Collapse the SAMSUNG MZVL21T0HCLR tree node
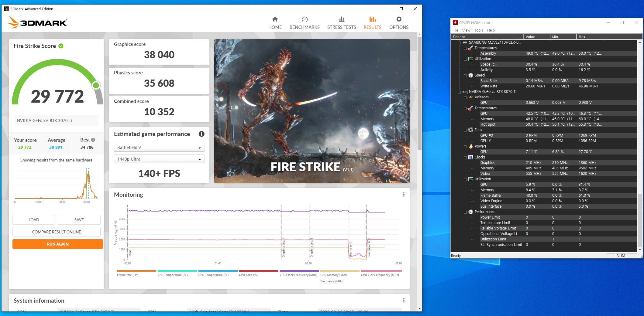644x316 pixels. pos(460,43)
